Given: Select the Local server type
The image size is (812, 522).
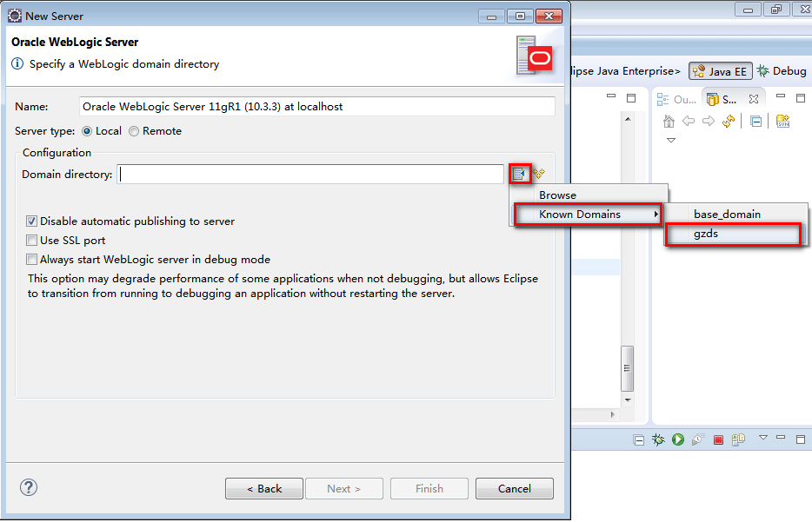Looking at the screenshot, I should click(x=87, y=131).
